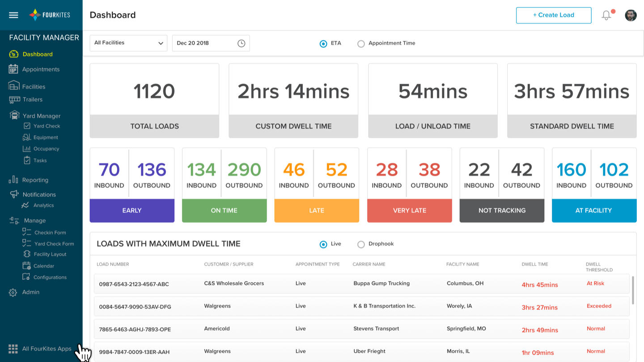Click Buppa Gump Trucking carrier name
This screenshot has width=644, height=362.
coord(381,283)
